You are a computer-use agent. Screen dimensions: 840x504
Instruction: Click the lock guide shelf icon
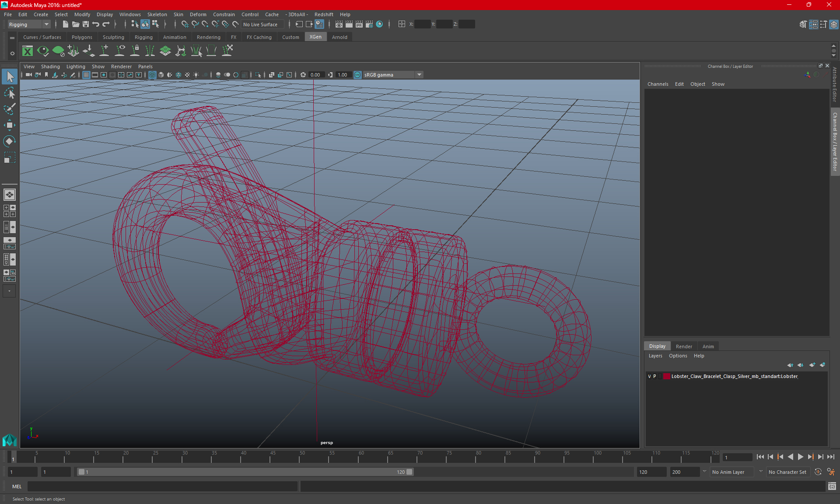point(135,51)
